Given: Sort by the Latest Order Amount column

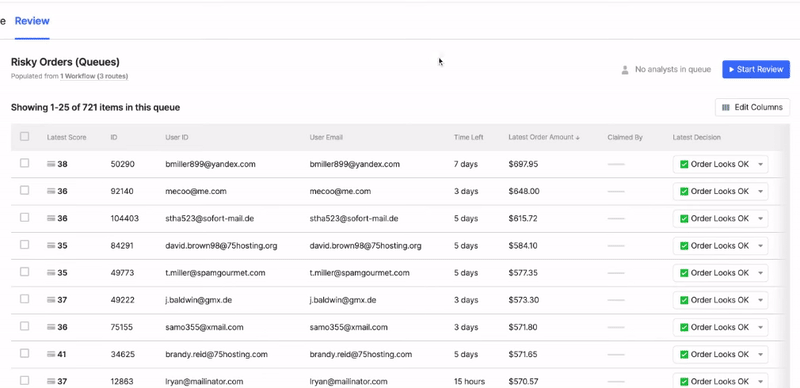Looking at the screenshot, I should tap(544, 137).
